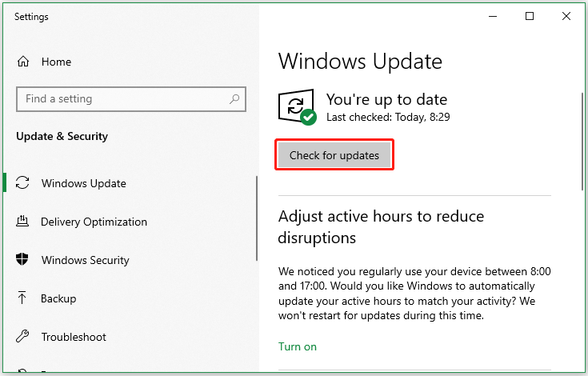
Task: Click the 'Windows Update' page title
Action: tap(360, 62)
